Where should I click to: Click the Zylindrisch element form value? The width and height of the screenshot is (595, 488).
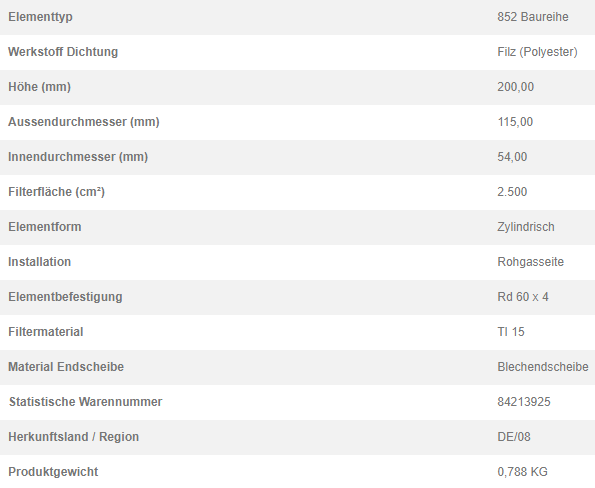pos(526,227)
